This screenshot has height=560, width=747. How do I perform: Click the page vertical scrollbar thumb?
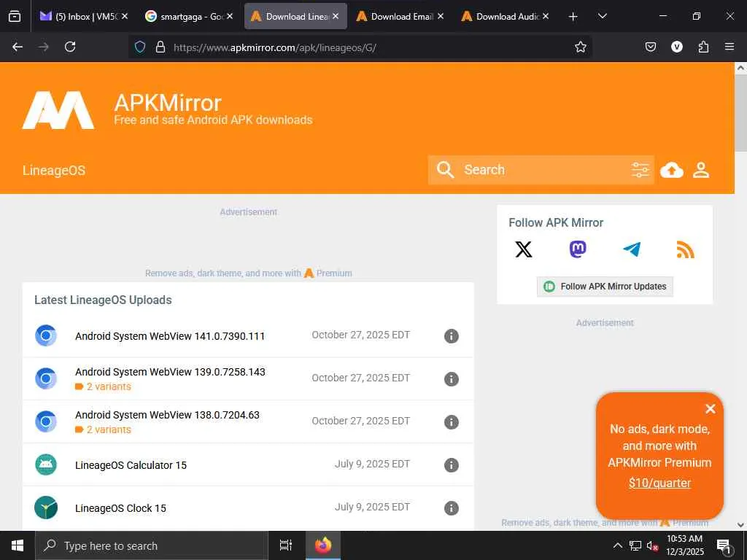click(x=740, y=113)
